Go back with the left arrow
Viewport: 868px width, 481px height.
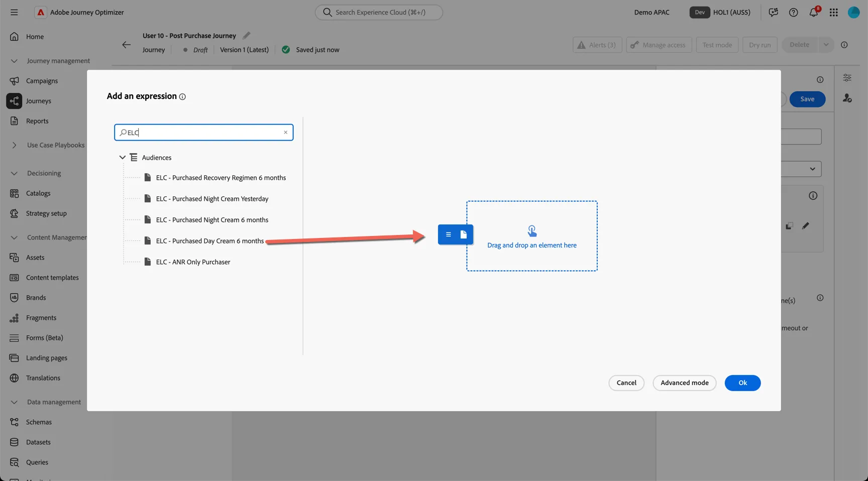tap(126, 45)
